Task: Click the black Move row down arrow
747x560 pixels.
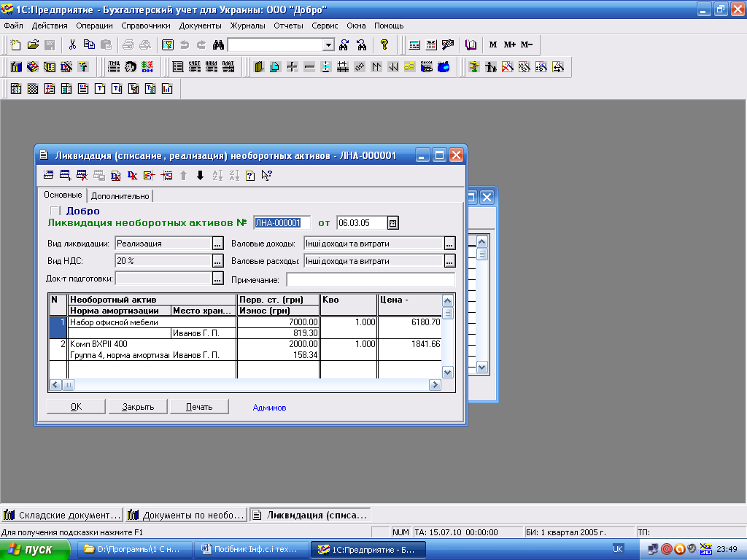Action: click(200, 175)
